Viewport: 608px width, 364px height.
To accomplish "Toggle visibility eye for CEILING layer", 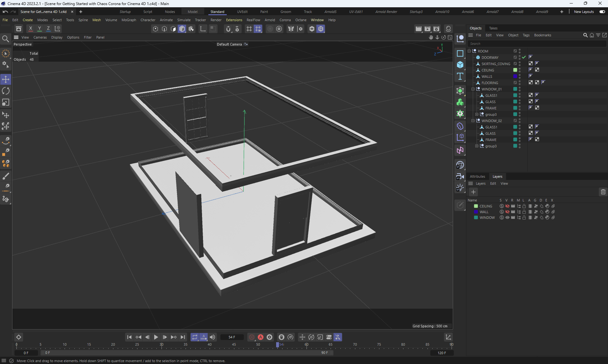I will [x=507, y=206].
